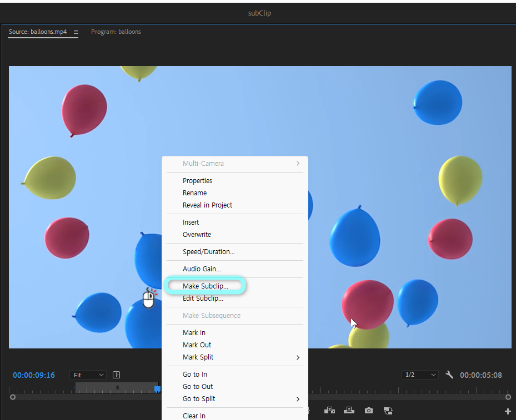The height and width of the screenshot is (420, 516).
Task: Open the Fit zoom level dropdown
Action: point(88,375)
